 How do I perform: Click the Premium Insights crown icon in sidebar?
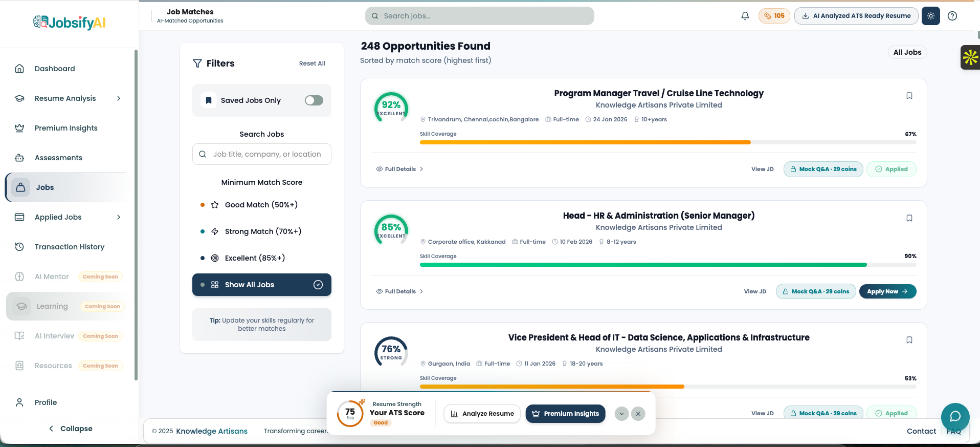click(19, 128)
